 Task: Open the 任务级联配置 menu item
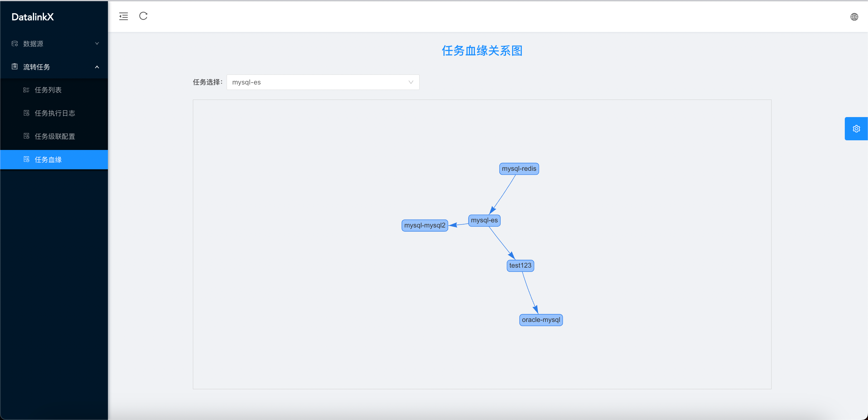(55, 136)
